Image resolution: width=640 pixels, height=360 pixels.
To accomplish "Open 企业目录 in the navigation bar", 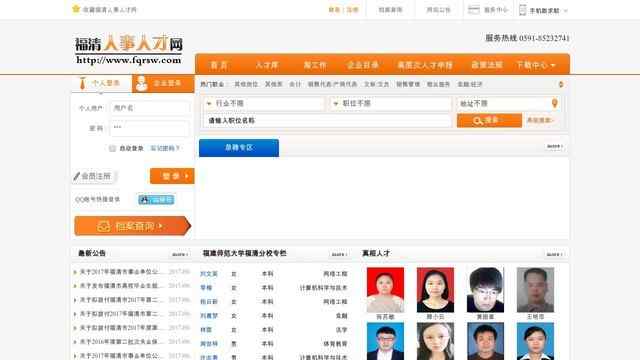I will click(362, 65).
